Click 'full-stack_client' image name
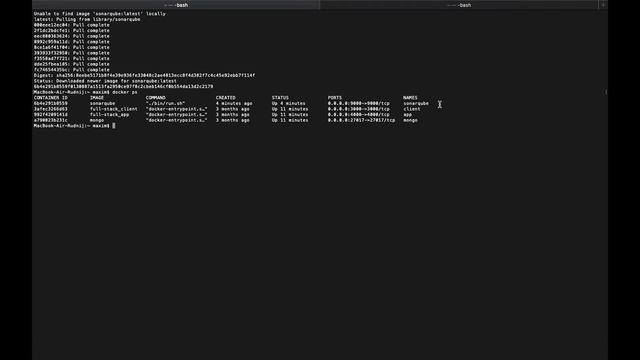This screenshot has width=640, height=360. point(113,109)
